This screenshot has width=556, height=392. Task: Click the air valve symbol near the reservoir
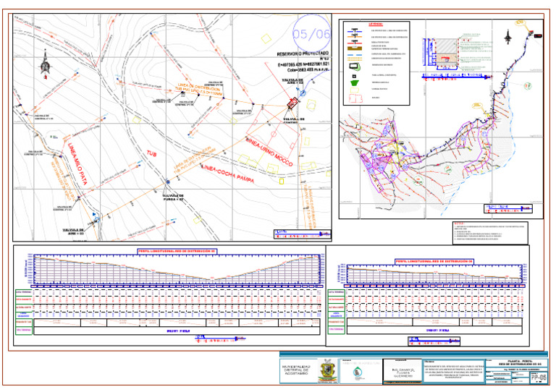(303, 93)
